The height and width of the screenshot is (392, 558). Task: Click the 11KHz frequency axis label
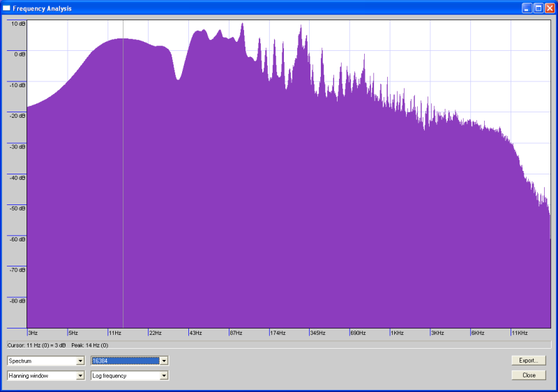520,333
